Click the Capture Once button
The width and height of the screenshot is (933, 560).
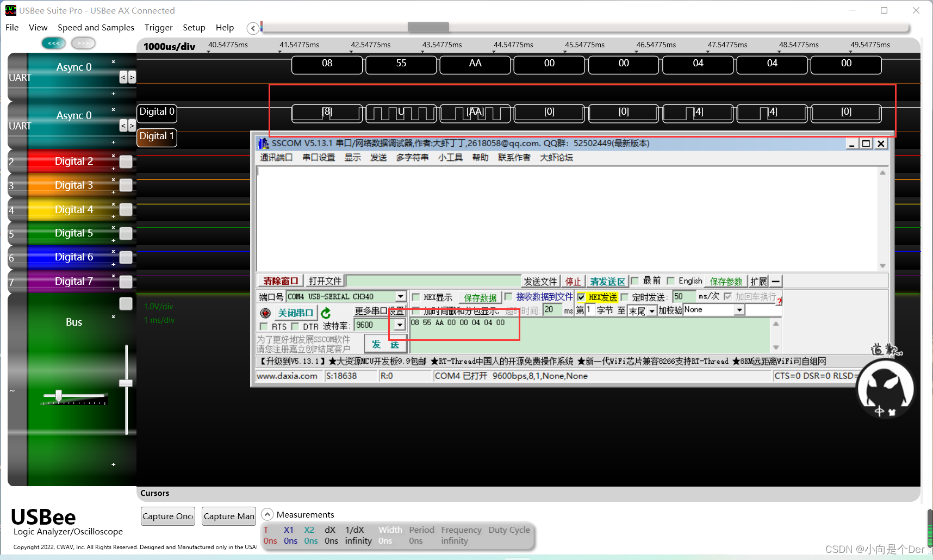pyautogui.click(x=168, y=517)
